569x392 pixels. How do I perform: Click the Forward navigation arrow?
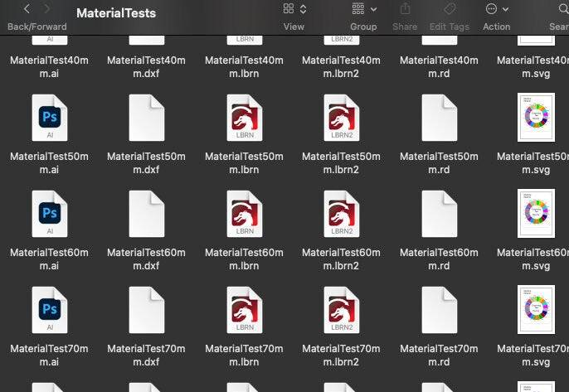point(49,9)
